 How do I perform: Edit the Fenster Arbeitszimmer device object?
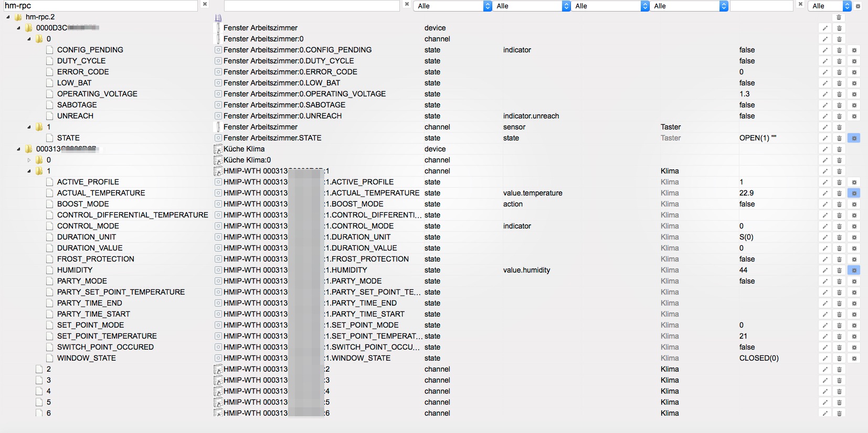click(825, 28)
